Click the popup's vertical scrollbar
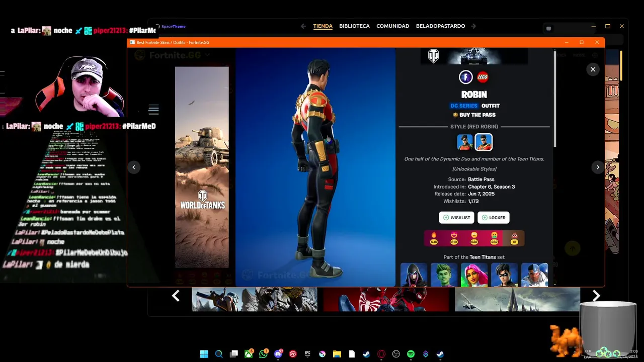The width and height of the screenshot is (644, 362). pos(555,98)
